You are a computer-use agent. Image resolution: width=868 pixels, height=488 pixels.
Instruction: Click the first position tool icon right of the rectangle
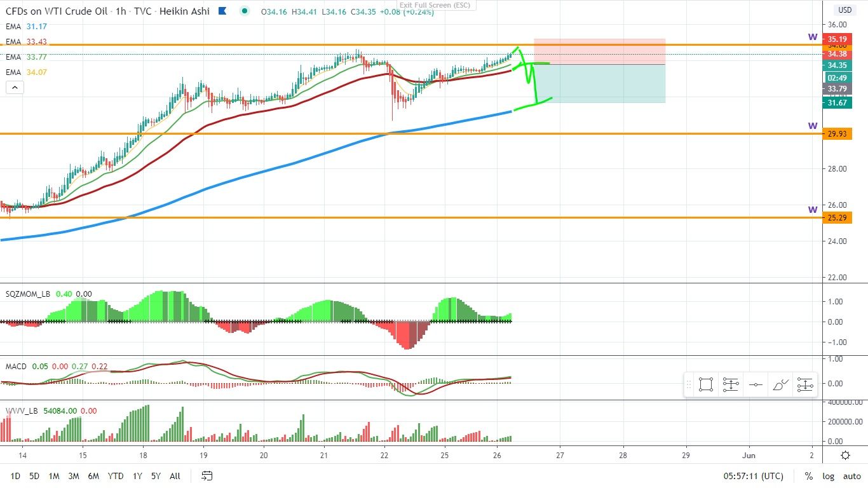[731, 384]
